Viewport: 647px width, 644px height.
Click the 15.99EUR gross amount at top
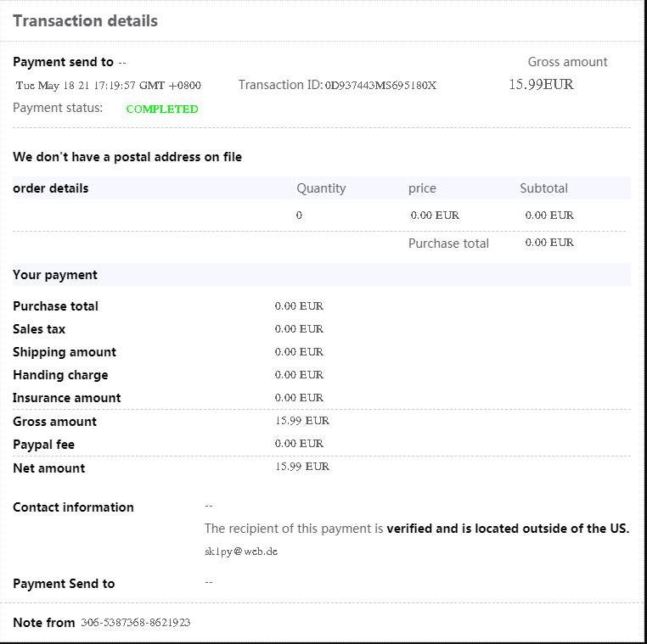point(541,84)
